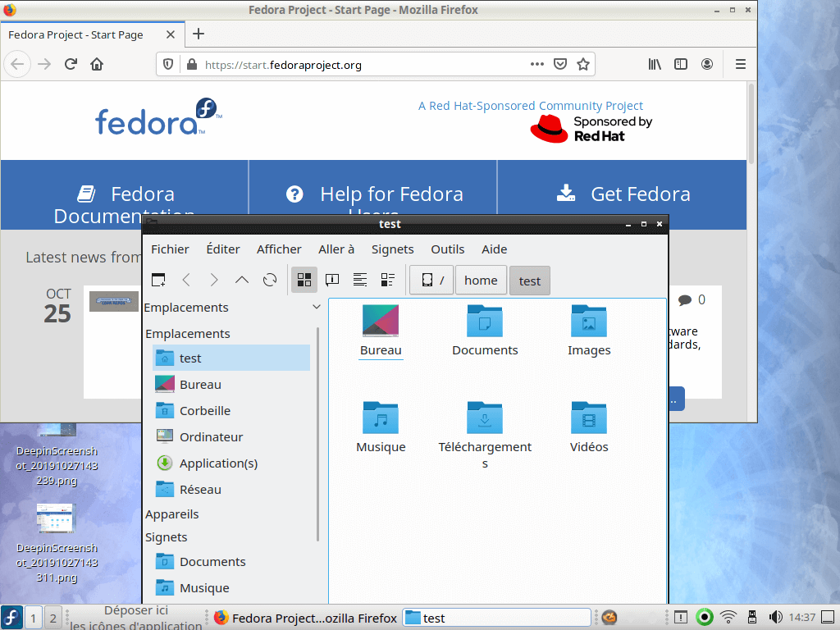The image size is (840, 630).
Task: Click the 'home' path button
Action: pyautogui.click(x=481, y=281)
